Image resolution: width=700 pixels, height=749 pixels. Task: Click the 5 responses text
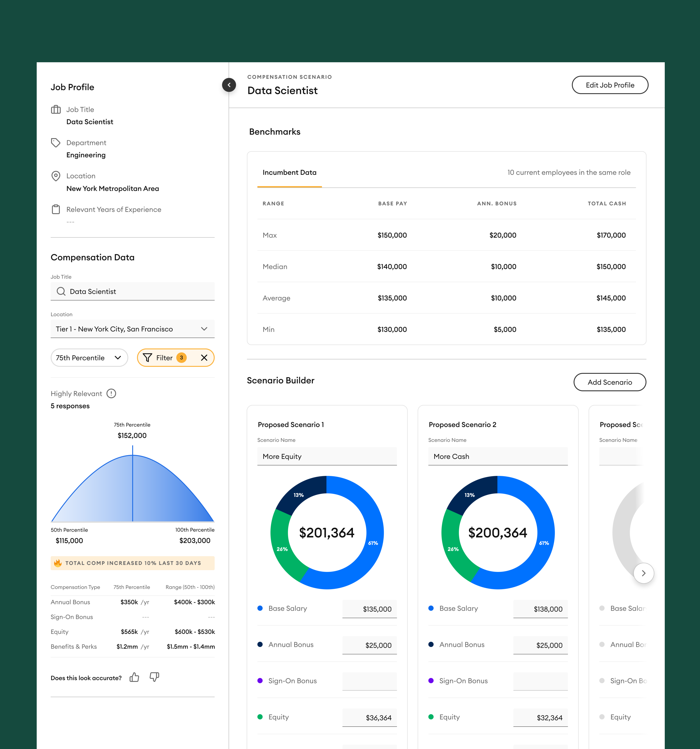70,406
